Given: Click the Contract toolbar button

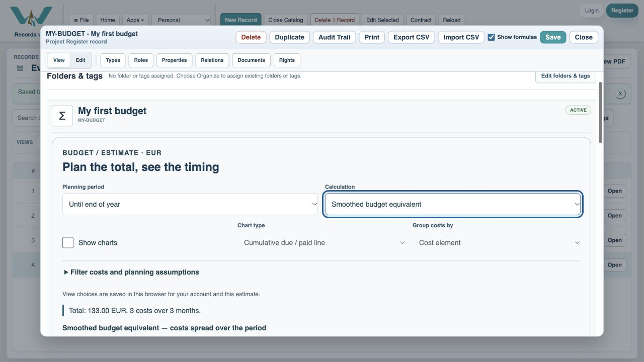Looking at the screenshot, I should click(x=421, y=20).
